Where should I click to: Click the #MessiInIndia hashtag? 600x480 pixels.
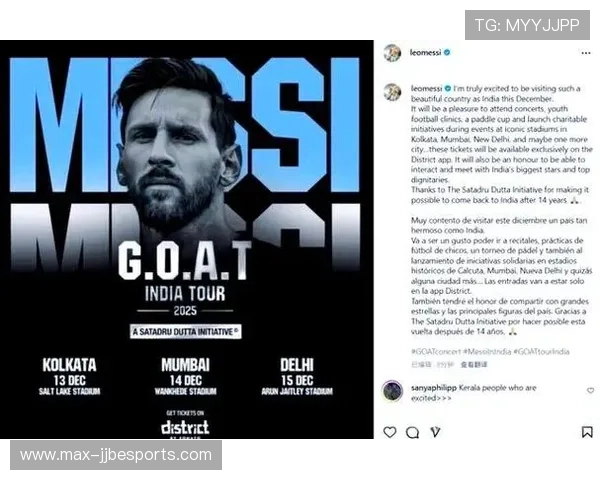click(x=486, y=351)
